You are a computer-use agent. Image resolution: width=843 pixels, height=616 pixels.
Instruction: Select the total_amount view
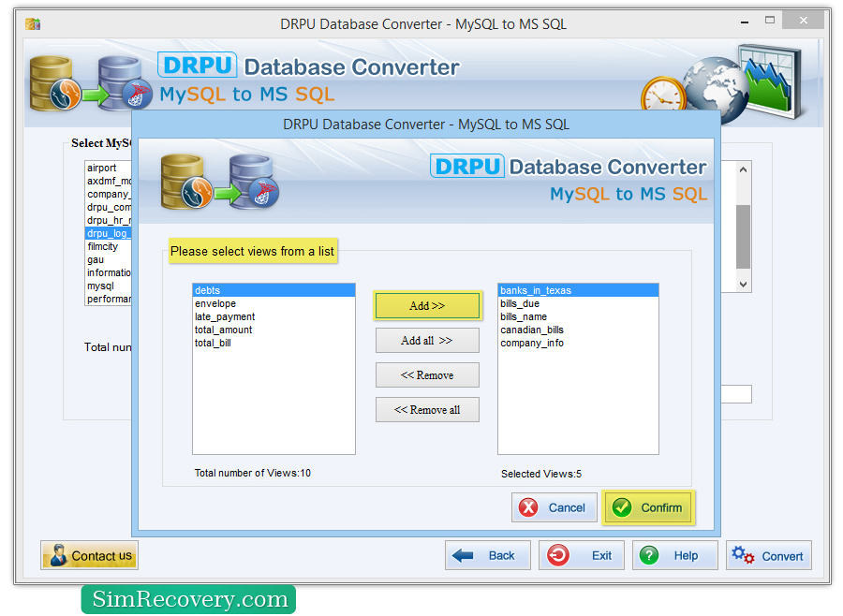pyautogui.click(x=274, y=330)
